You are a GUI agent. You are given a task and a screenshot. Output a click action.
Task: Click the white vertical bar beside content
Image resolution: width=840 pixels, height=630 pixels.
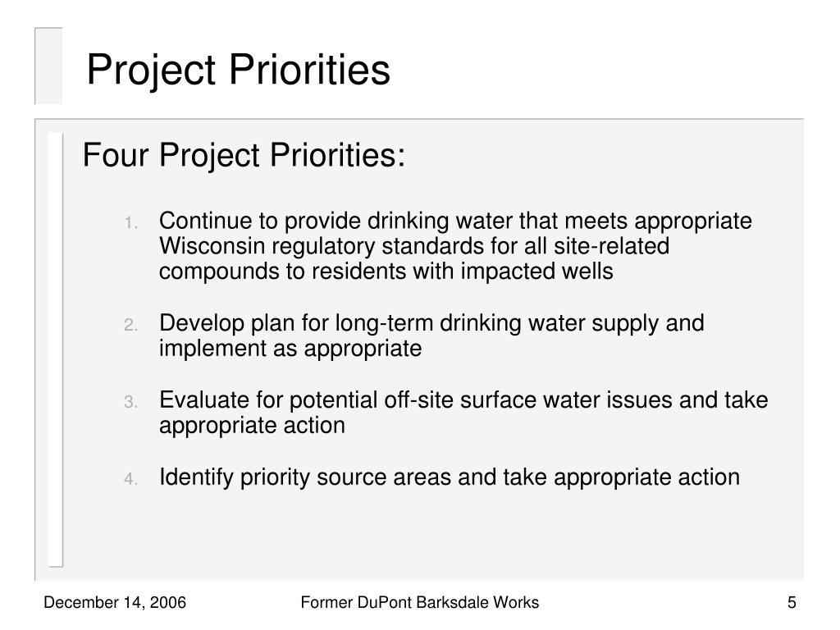click(x=56, y=349)
